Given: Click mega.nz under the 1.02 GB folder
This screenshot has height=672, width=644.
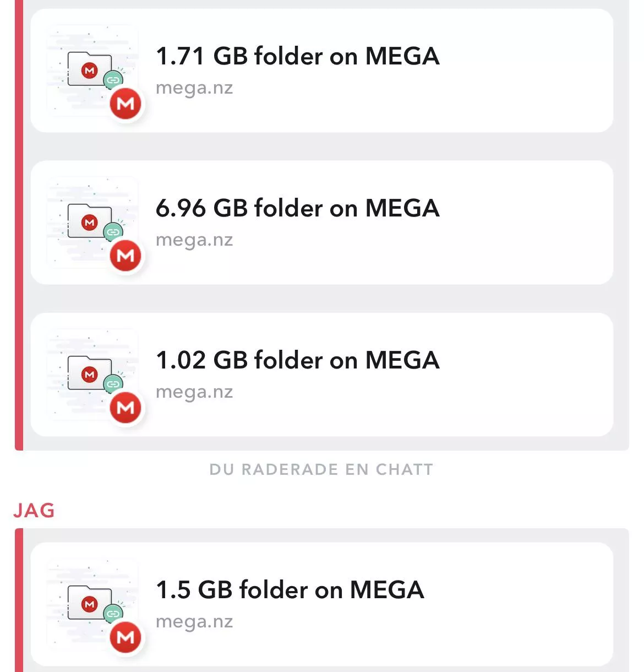Looking at the screenshot, I should pos(194,392).
